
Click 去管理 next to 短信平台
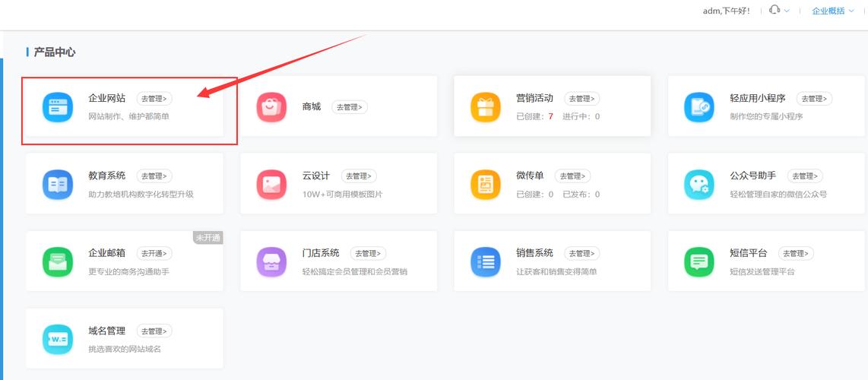tap(796, 254)
